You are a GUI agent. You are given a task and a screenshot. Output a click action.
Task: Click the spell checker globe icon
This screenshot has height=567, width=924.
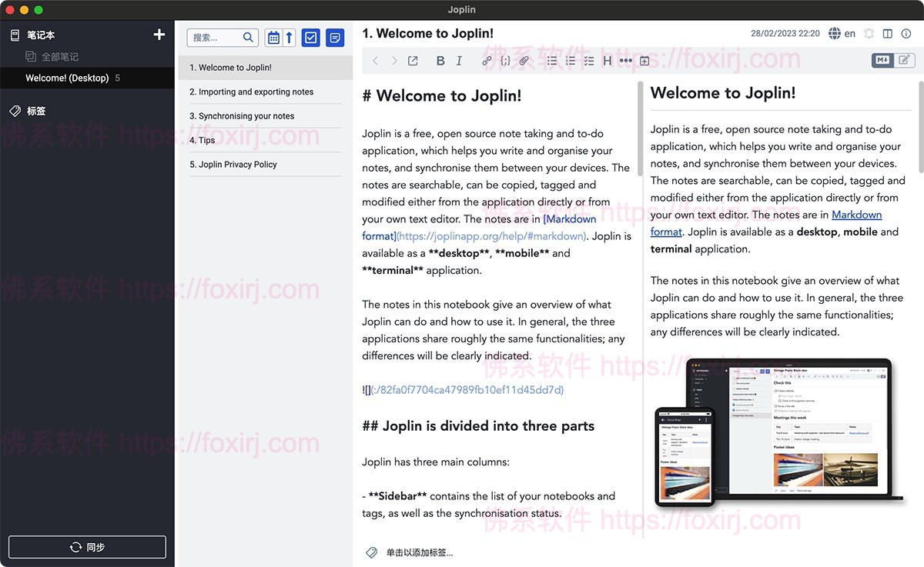point(835,33)
